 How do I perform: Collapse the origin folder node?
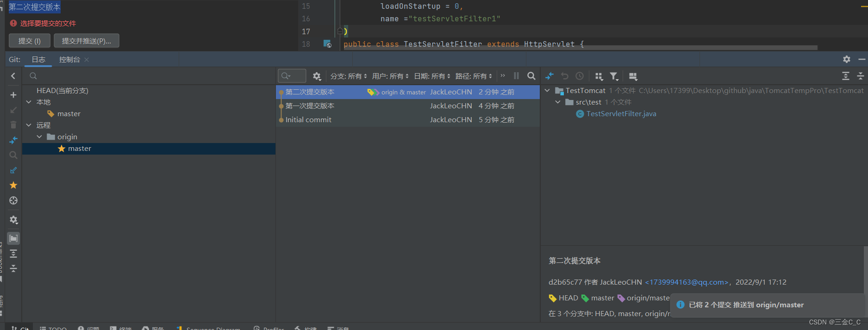[39, 137]
